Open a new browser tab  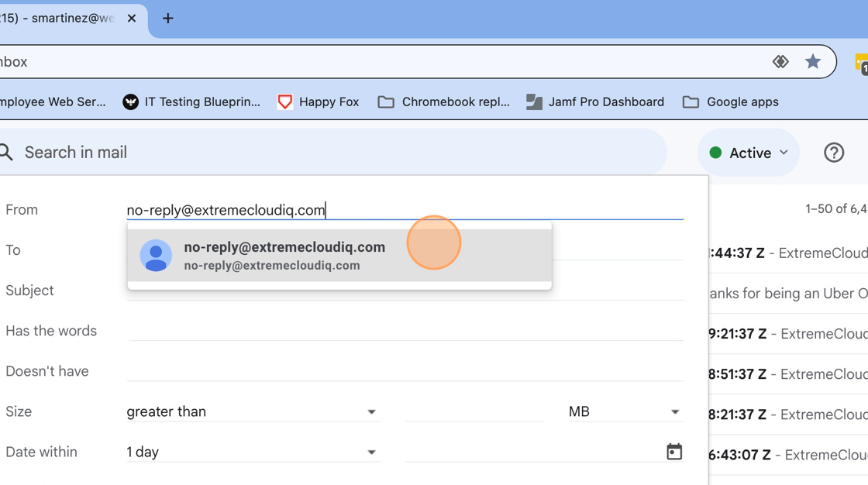[x=167, y=19]
